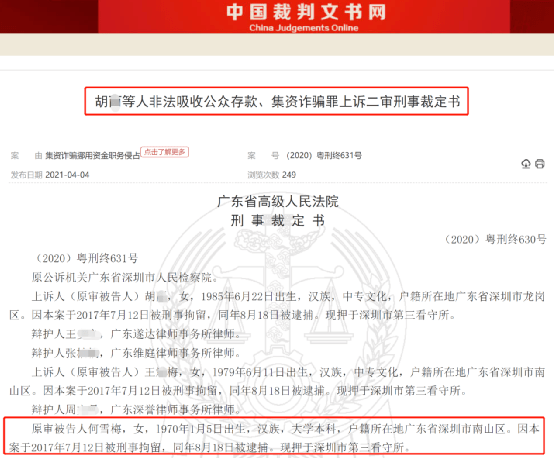This screenshot has width=554, height=458.
Task: Click the heading 广东省高级人民法院
Action: pyautogui.click(x=278, y=201)
